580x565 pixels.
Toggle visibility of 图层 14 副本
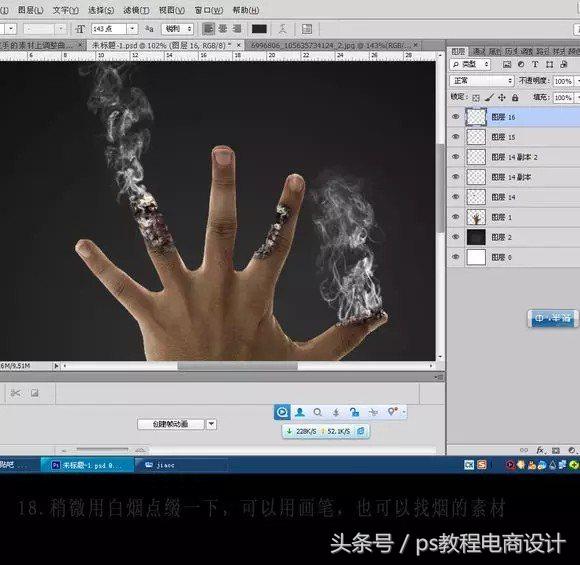point(456,176)
